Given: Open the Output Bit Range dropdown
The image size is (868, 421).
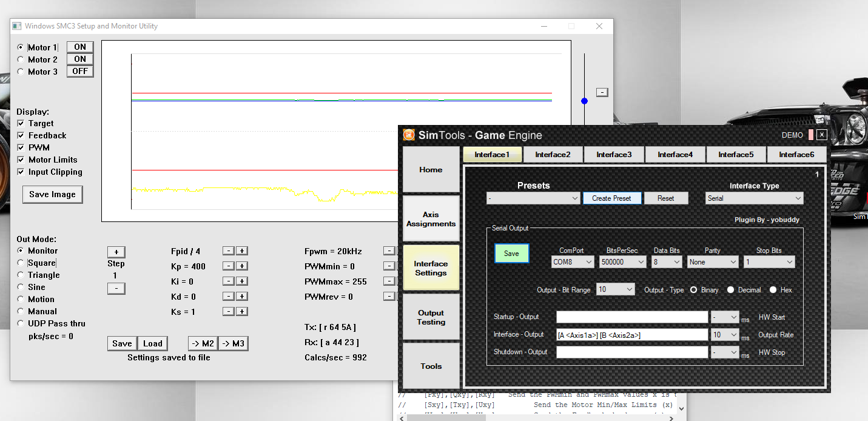Looking at the screenshot, I should tap(616, 290).
